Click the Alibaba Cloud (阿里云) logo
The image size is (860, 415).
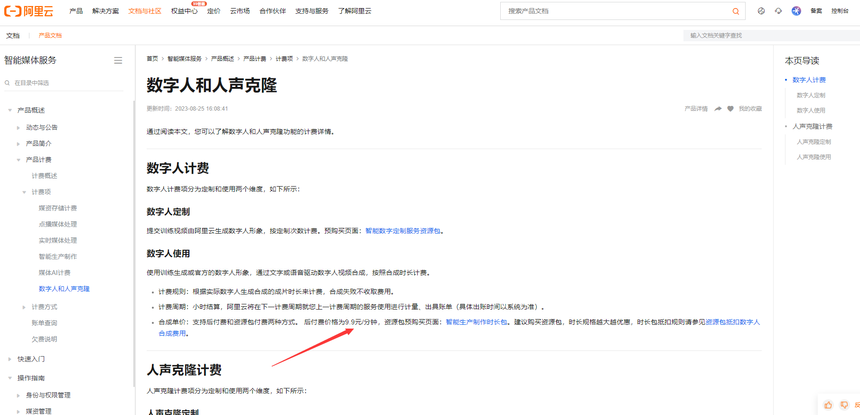[29, 11]
